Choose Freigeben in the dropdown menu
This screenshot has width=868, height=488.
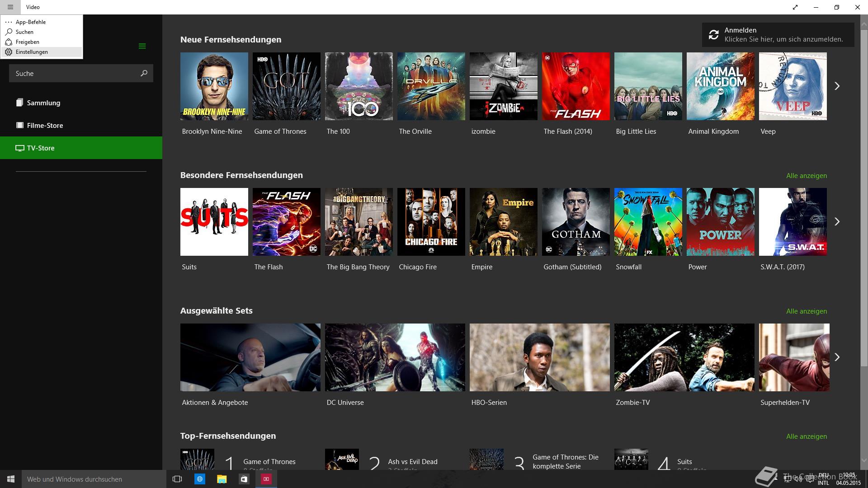[42, 42]
